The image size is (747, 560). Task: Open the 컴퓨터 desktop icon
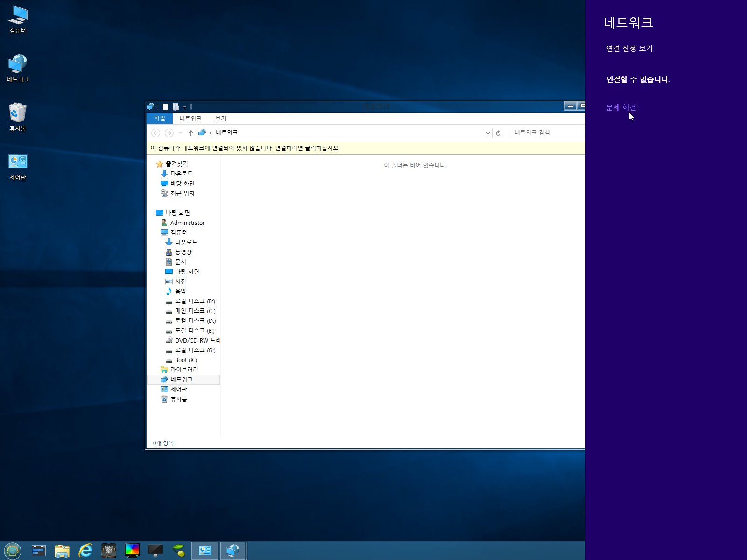(x=18, y=20)
